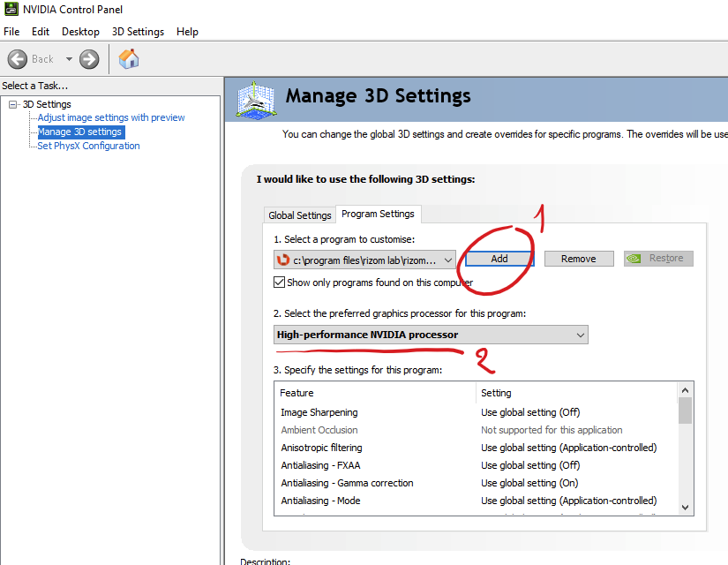Click the Remove button
Image resolution: width=728 pixels, height=565 pixels.
579,259
